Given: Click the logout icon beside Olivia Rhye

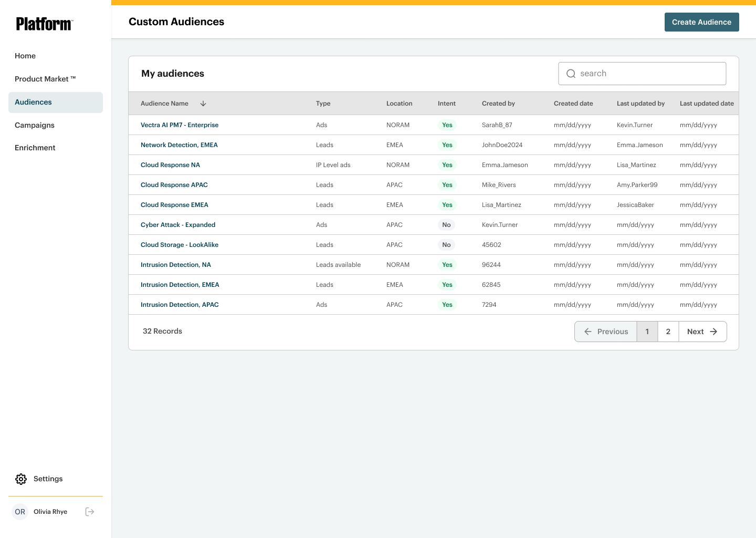Looking at the screenshot, I should click(90, 512).
